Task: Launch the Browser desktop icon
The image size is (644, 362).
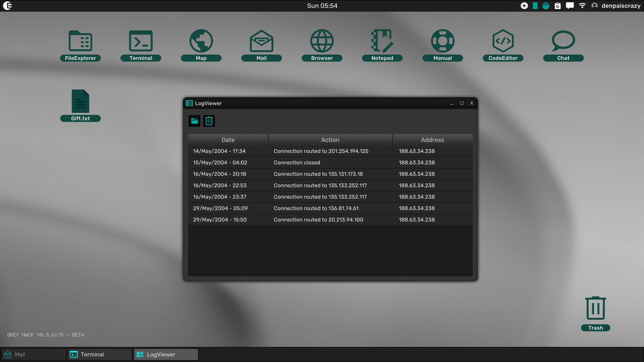Action: coord(322,41)
